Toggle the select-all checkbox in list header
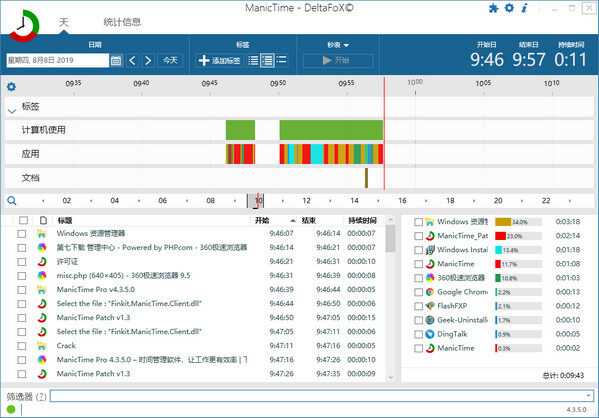This screenshot has height=418, width=599. click(24, 220)
